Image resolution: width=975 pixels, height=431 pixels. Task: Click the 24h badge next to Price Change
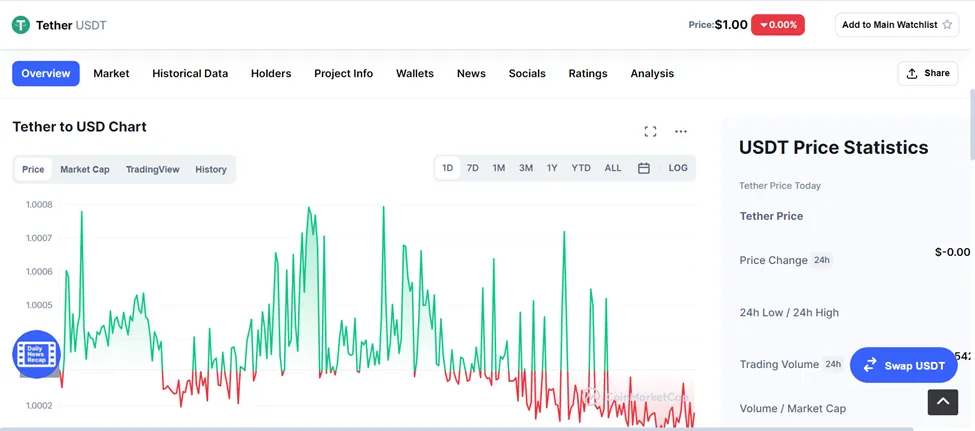click(822, 260)
